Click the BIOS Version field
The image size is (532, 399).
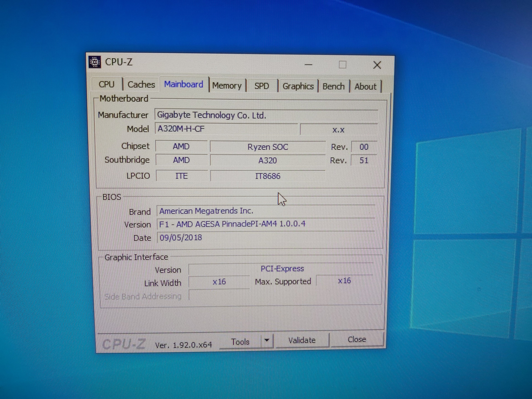coord(266,224)
